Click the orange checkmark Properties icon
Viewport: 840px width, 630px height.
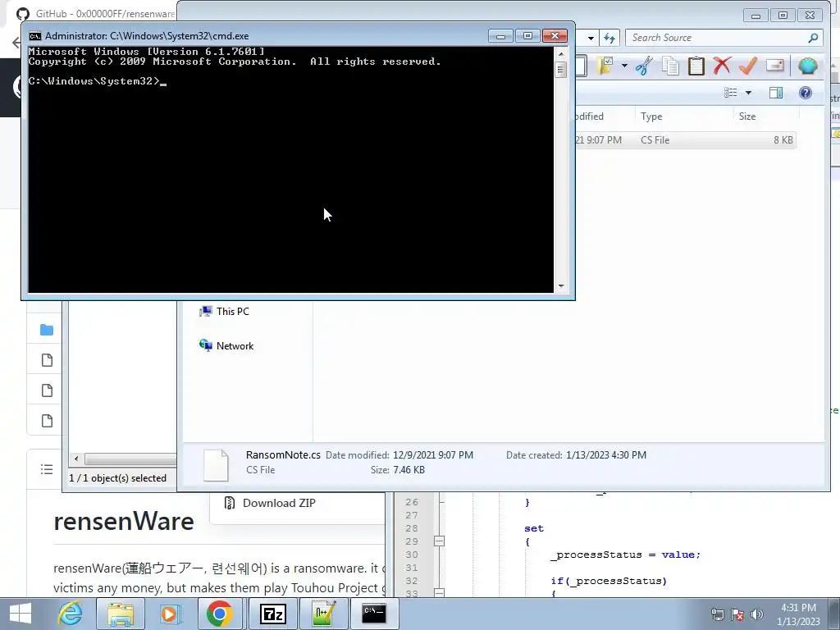pos(748,66)
